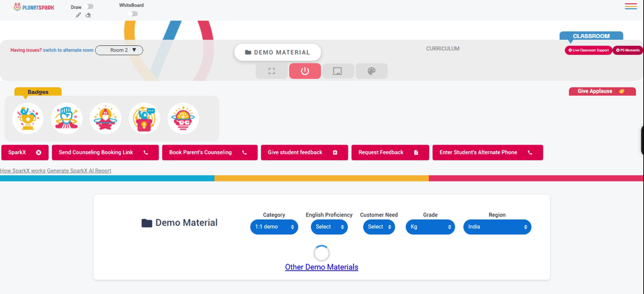Open the Classroom tab
The height and width of the screenshot is (294, 644).
(x=591, y=36)
